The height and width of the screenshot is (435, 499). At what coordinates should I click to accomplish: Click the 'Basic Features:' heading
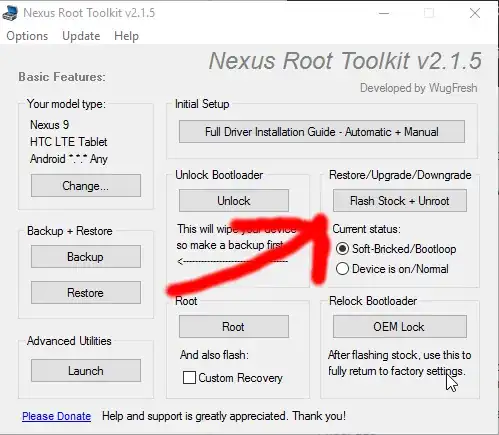62,77
